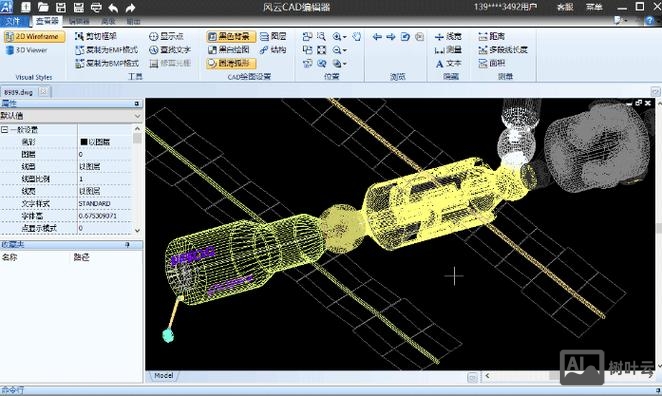The image size is (662, 396).
Task: Click the New file icon in title bar
Action: tap(26, 7)
